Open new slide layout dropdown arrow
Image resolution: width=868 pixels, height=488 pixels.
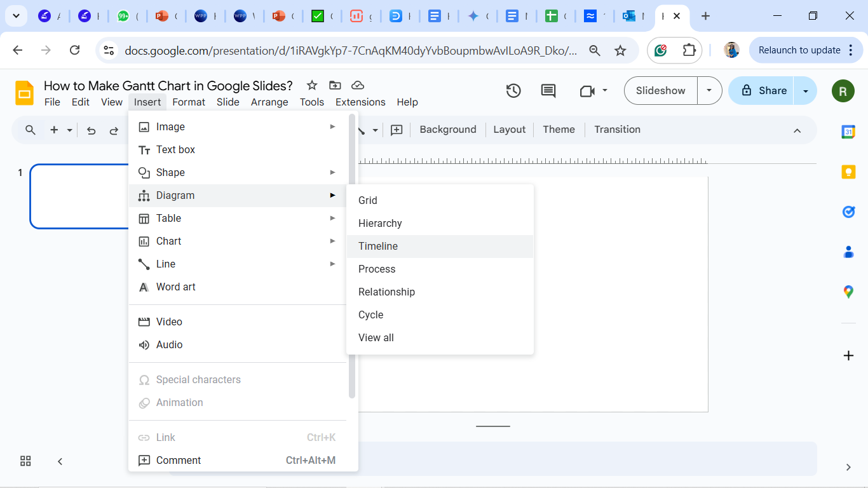click(x=69, y=130)
